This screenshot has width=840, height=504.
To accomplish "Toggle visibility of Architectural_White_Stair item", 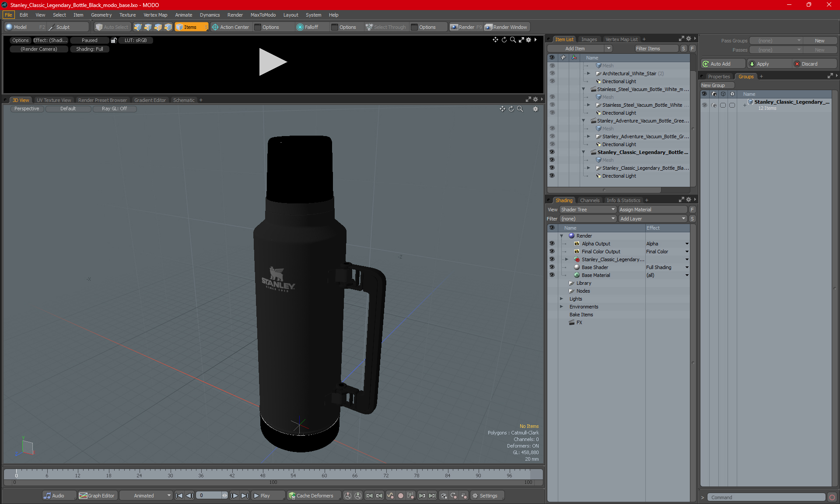I will pyautogui.click(x=552, y=73).
